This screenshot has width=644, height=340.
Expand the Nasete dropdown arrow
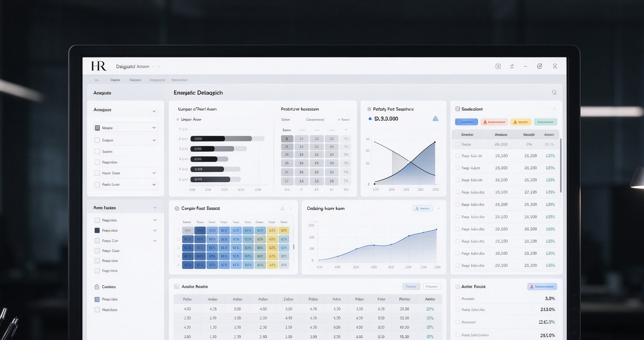[154, 128]
